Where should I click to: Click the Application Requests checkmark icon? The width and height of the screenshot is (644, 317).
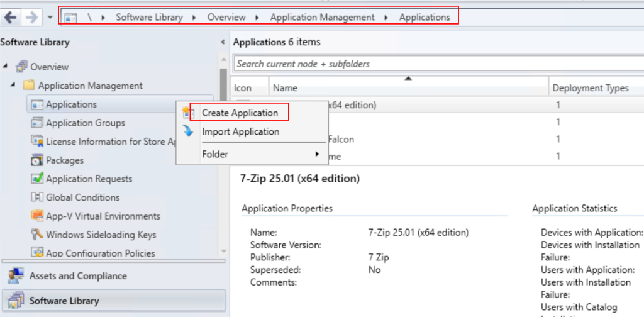pos(36,179)
